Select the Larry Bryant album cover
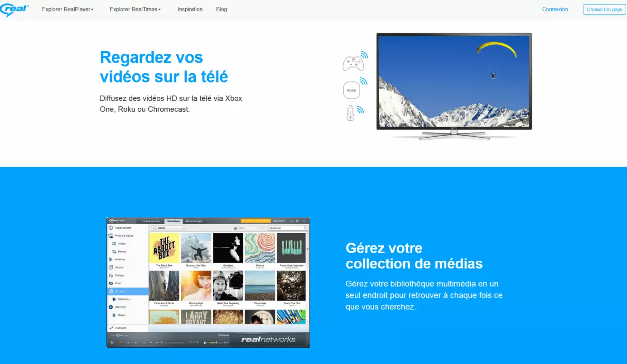 point(196,316)
